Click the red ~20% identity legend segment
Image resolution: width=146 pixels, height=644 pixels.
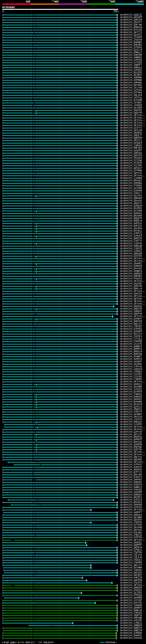pos(16,4)
